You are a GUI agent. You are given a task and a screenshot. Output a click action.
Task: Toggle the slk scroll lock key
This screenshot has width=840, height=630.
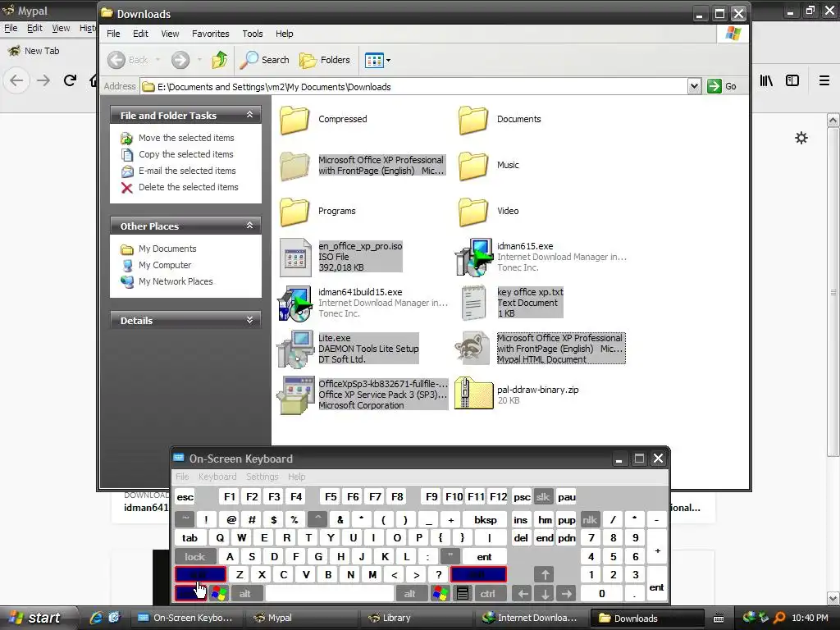pyautogui.click(x=543, y=496)
